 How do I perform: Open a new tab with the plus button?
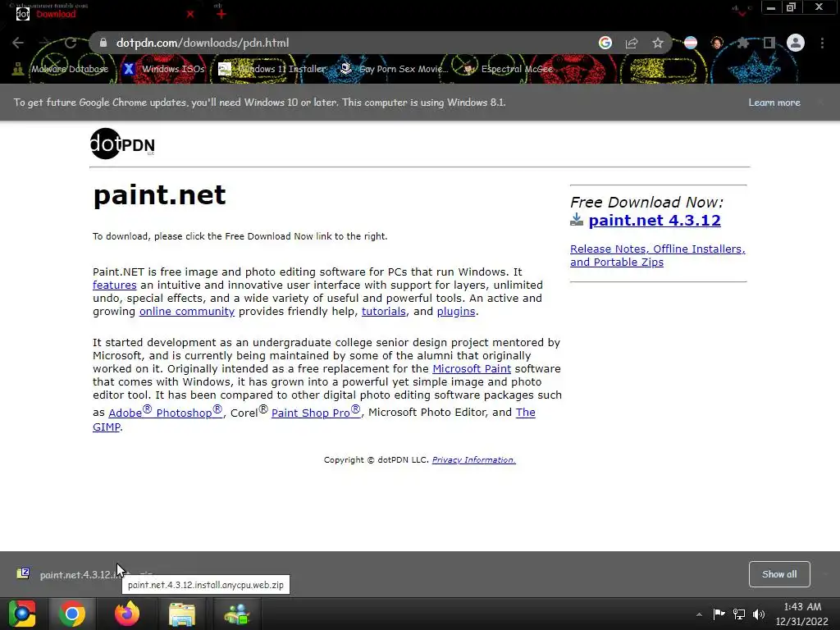(x=221, y=14)
